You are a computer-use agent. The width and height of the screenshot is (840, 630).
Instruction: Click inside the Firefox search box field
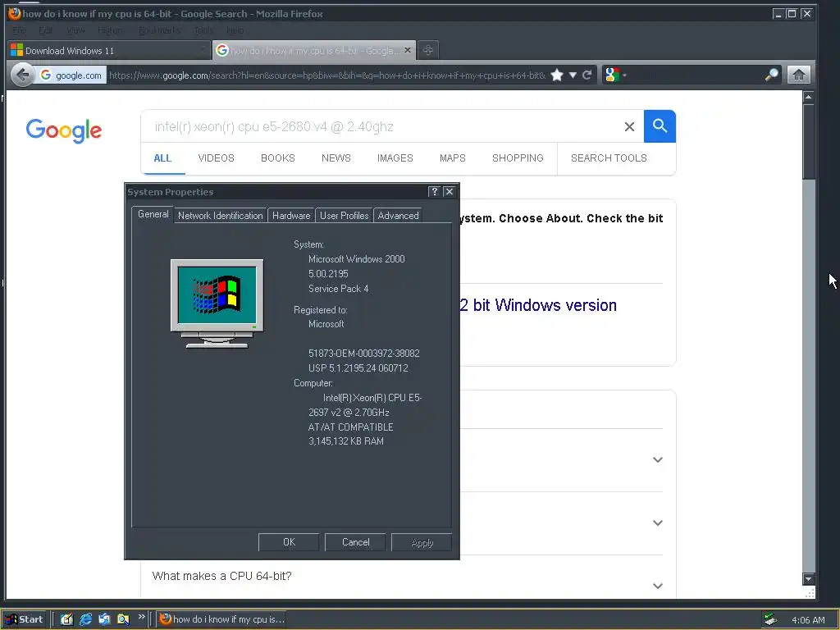coord(696,75)
